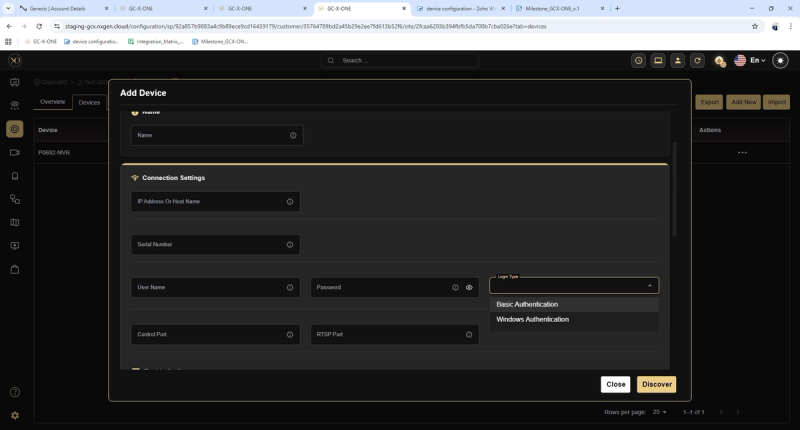Toggle password visibility eye icon
This screenshot has width=800, height=430.
[x=469, y=287]
